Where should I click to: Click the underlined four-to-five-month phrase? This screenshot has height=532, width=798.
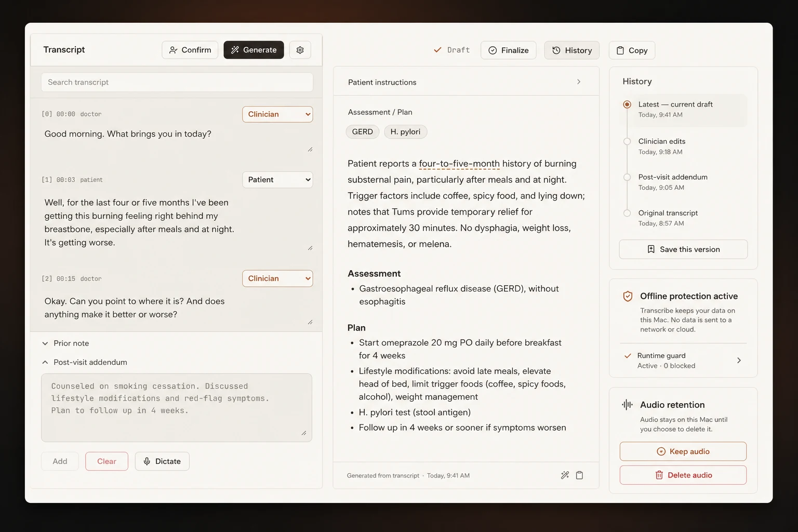coord(459,164)
